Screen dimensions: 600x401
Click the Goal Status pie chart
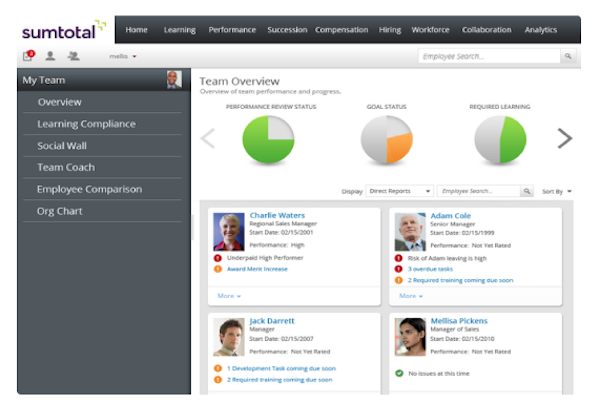386,140
